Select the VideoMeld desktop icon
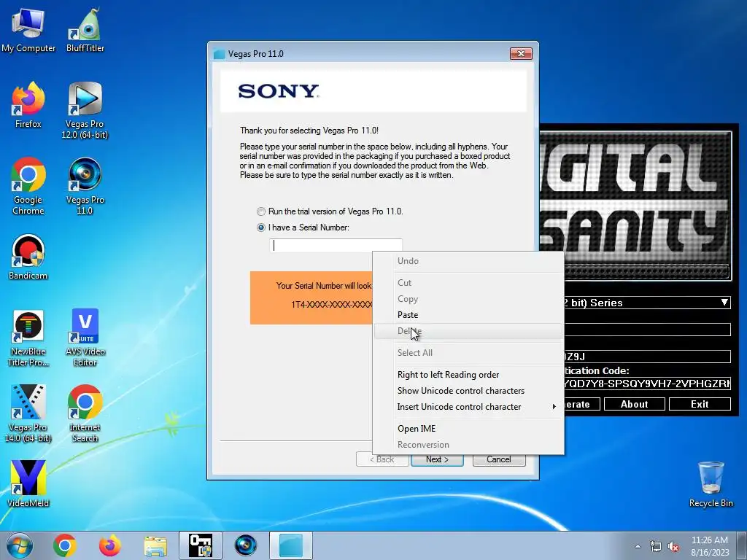Viewport: 747px width, 560px height. (28, 484)
